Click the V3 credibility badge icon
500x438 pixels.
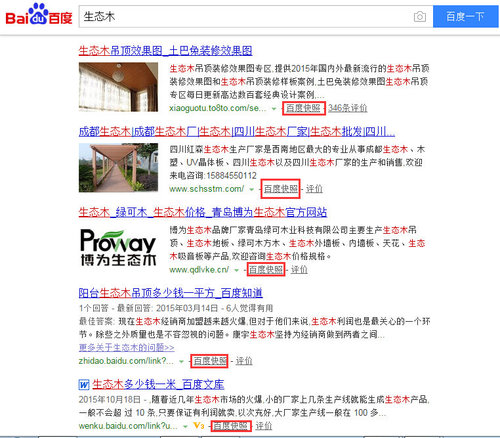pyautogui.click(x=199, y=426)
